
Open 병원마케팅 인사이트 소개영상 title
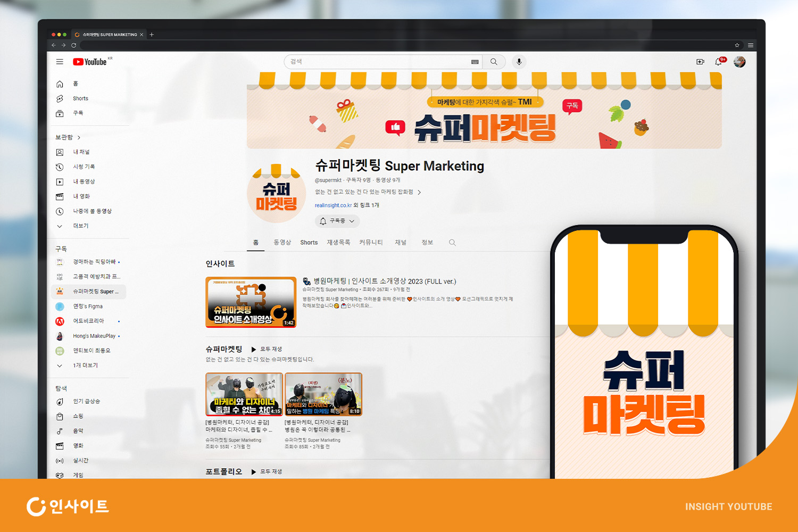379,281
